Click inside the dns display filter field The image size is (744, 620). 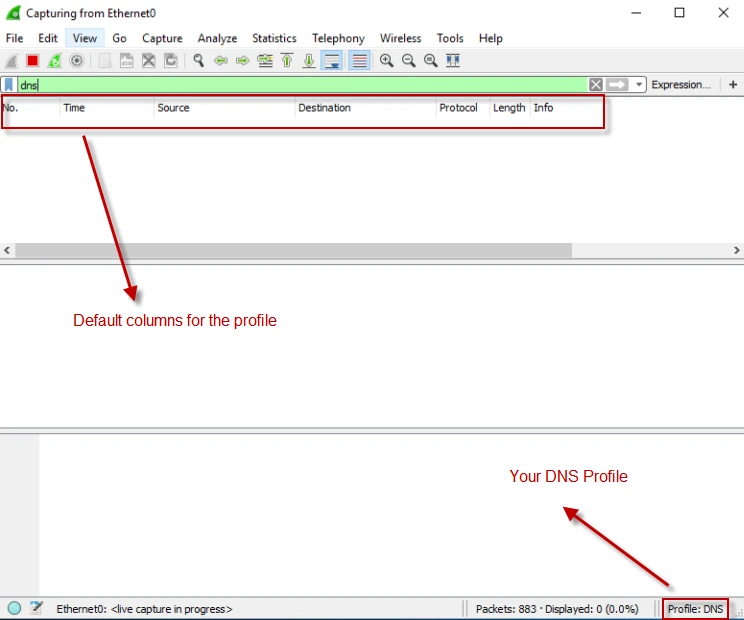pyautogui.click(x=300, y=85)
